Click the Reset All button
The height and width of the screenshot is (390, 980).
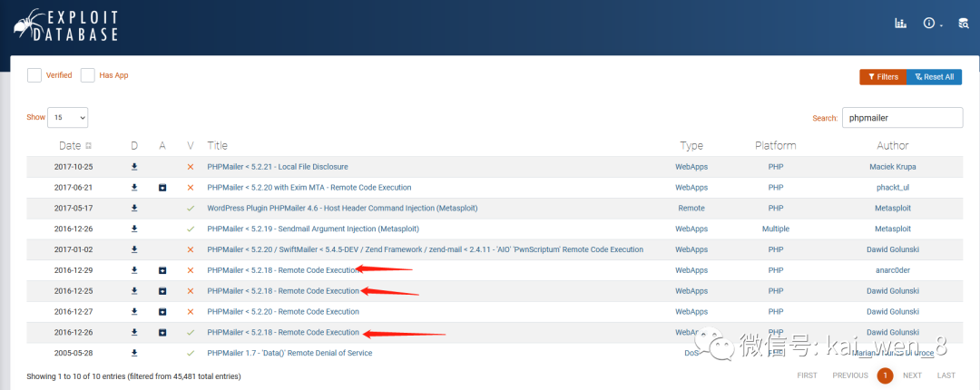(x=934, y=77)
